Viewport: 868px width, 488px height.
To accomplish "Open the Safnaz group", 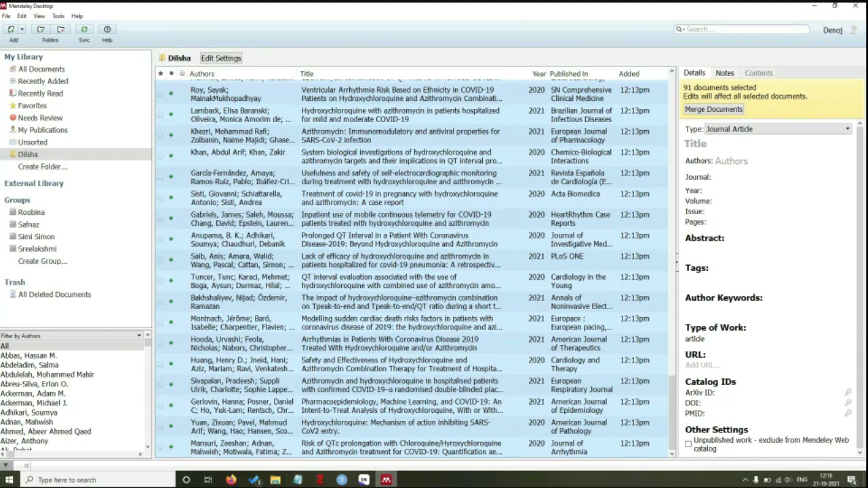I will click(x=28, y=224).
